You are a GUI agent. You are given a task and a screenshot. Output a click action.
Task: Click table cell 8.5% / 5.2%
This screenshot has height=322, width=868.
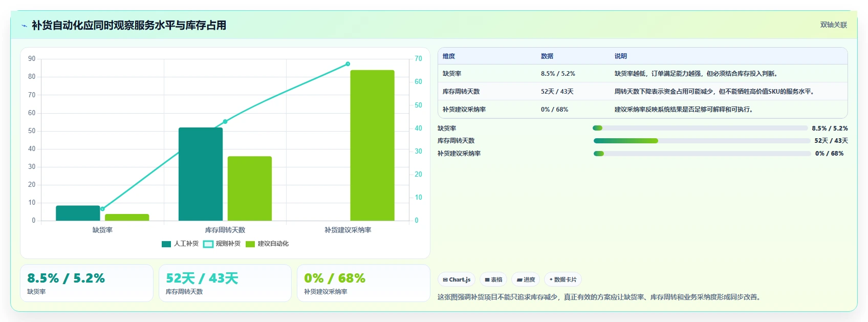click(x=558, y=74)
